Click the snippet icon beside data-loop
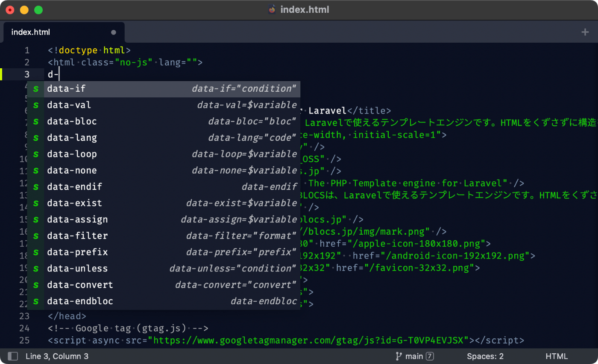Viewport: 598px width, 364px height. click(x=36, y=154)
